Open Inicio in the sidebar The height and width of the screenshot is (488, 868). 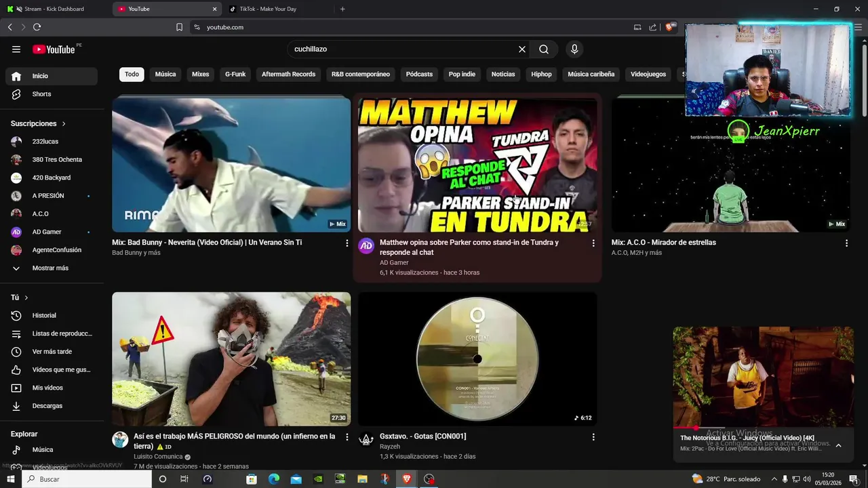52,76
